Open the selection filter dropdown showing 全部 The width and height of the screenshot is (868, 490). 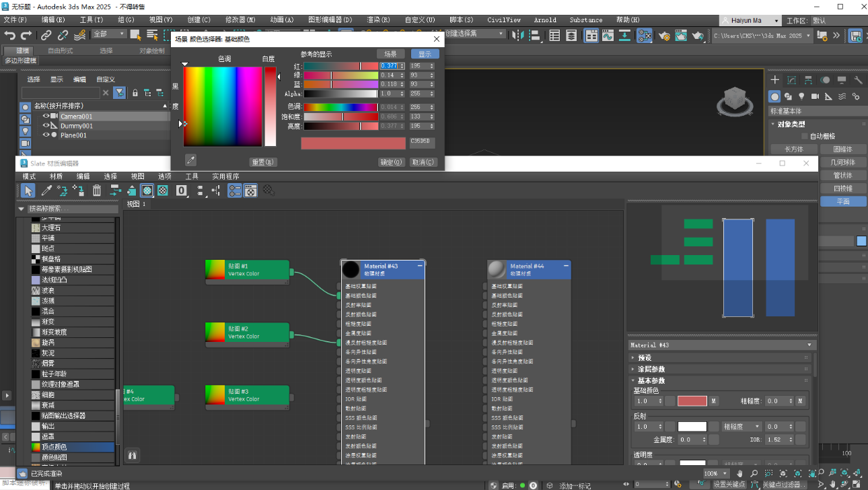[x=109, y=34]
